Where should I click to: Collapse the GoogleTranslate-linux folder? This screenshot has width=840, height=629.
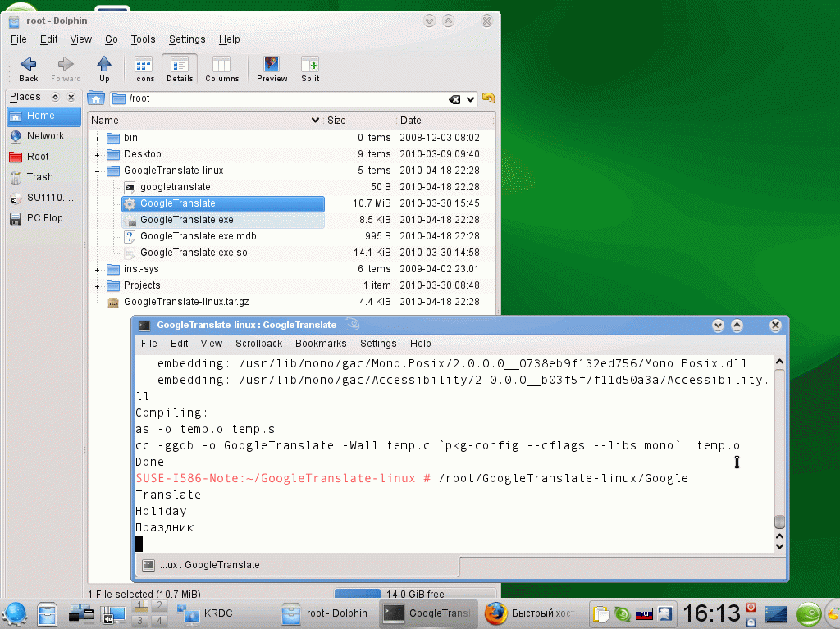(98, 171)
